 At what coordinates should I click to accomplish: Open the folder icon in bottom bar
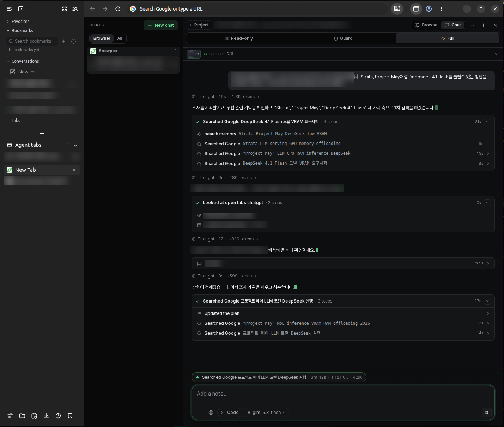(x=22, y=416)
